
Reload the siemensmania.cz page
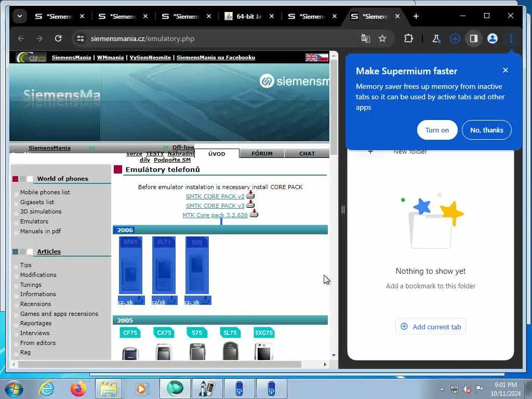58,38
